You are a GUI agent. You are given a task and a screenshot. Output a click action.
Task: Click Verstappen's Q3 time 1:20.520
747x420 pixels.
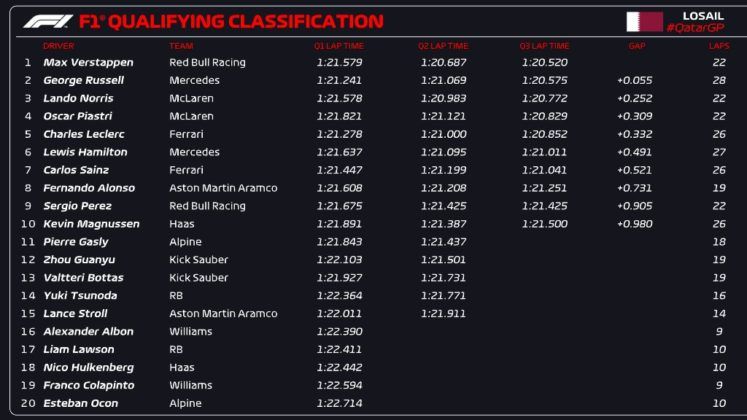[x=544, y=62]
